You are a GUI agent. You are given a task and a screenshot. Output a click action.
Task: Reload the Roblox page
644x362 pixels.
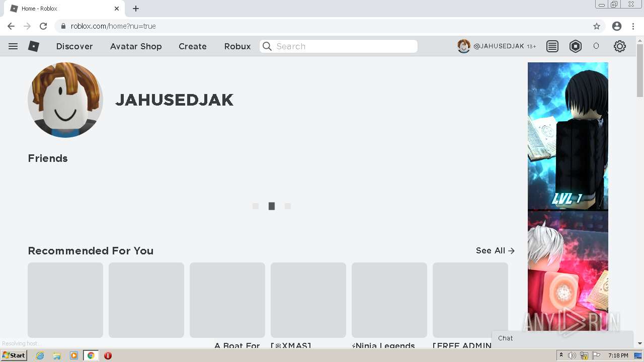(43, 26)
